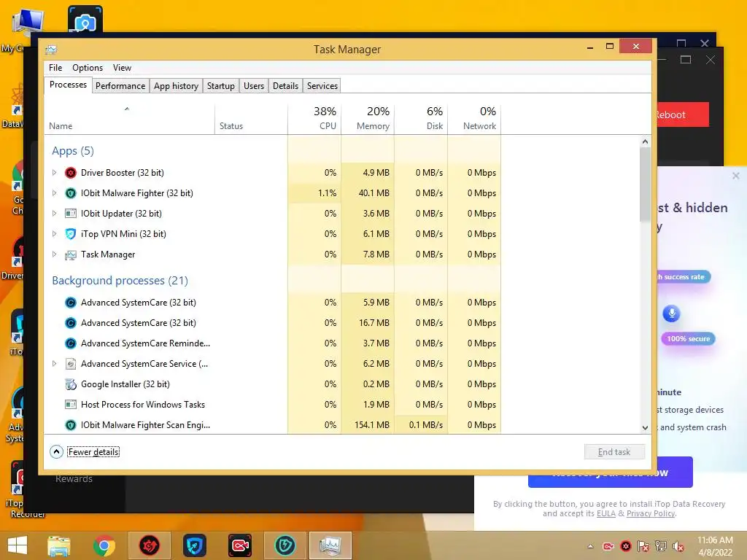Switch to the Startup tab
Screen dimensions: 747x560
tap(220, 86)
